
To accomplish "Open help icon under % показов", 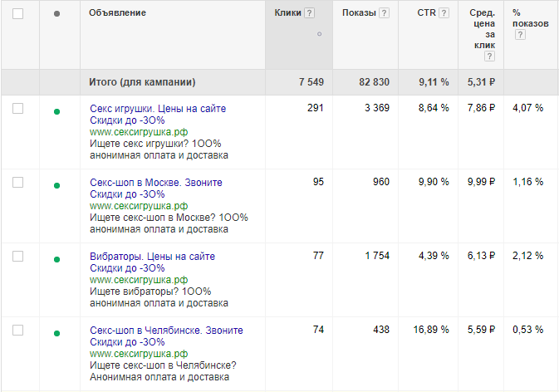I will tap(520, 35).
